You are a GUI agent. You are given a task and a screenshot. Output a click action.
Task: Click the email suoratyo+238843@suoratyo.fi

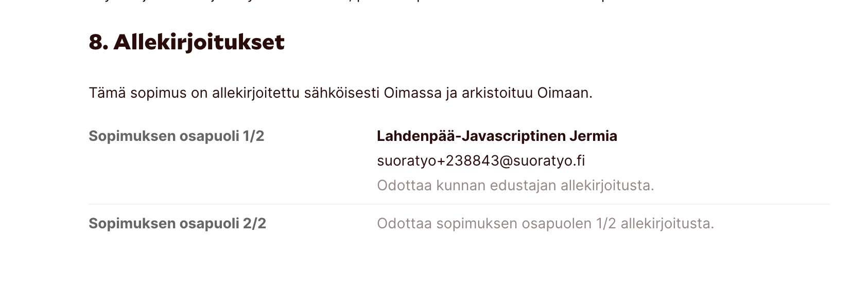coord(481,161)
